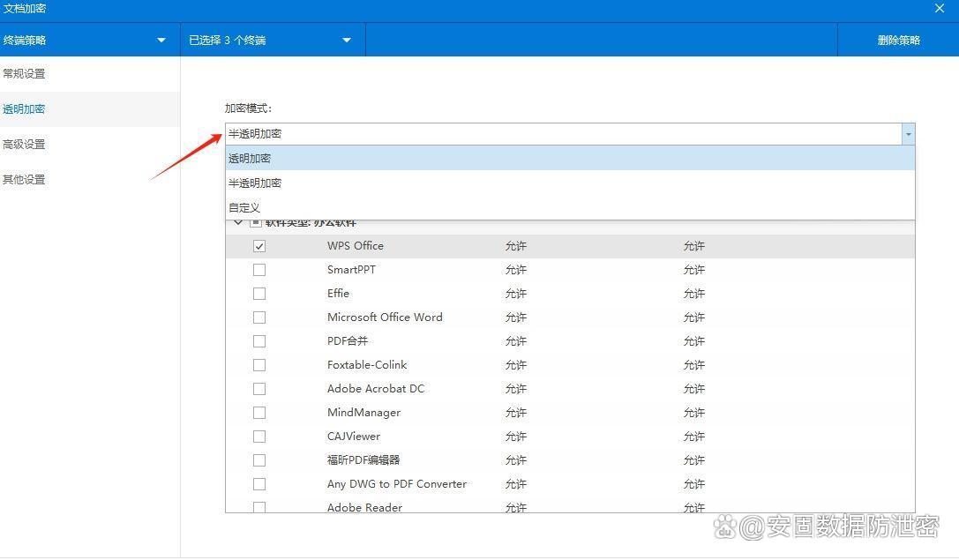Go to the 其他设置 section
The width and height of the screenshot is (959, 560).
click(25, 180)
